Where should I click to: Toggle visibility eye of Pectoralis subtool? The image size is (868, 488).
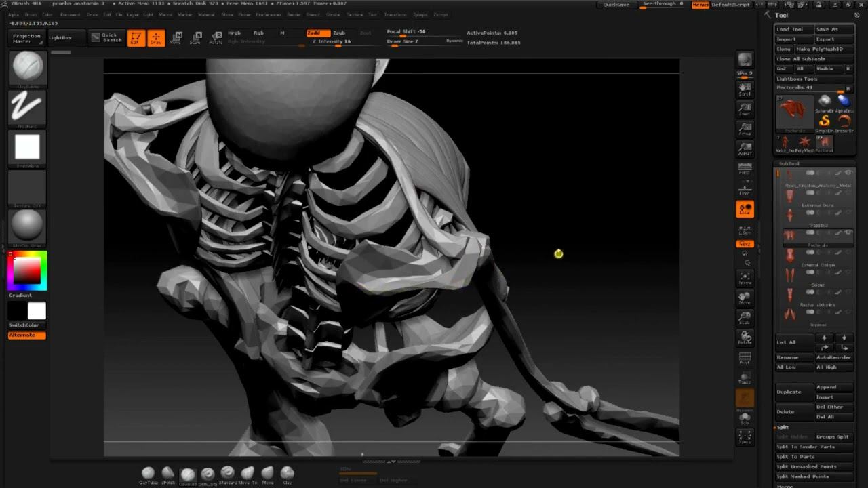[848, 232]
